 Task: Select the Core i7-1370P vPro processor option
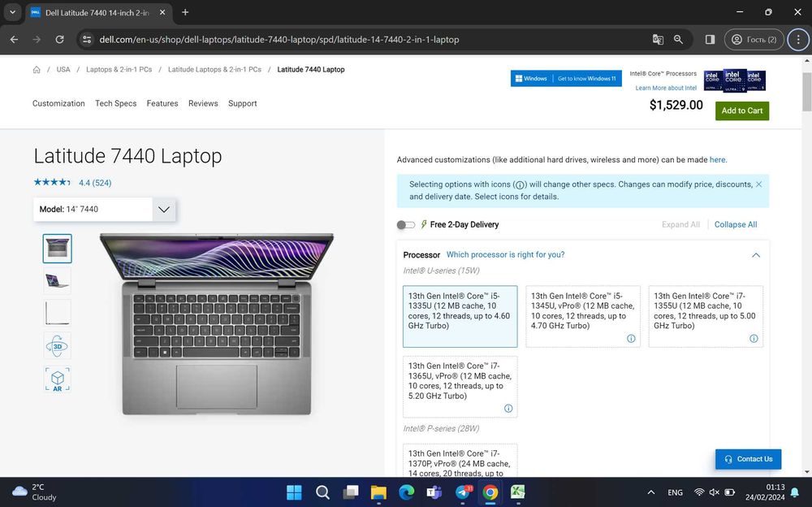click(x=460, y=461)
